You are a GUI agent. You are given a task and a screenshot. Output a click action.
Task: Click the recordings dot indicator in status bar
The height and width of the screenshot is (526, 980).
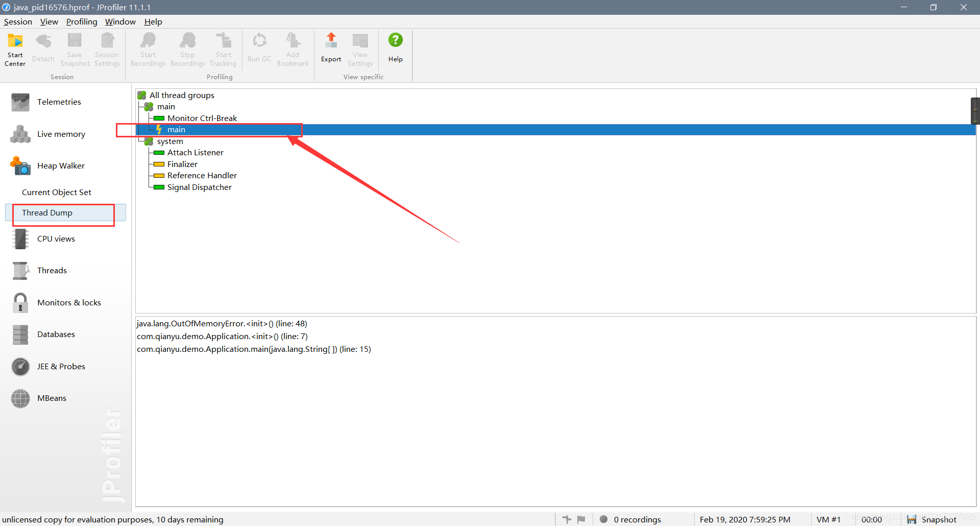(603, 519)
